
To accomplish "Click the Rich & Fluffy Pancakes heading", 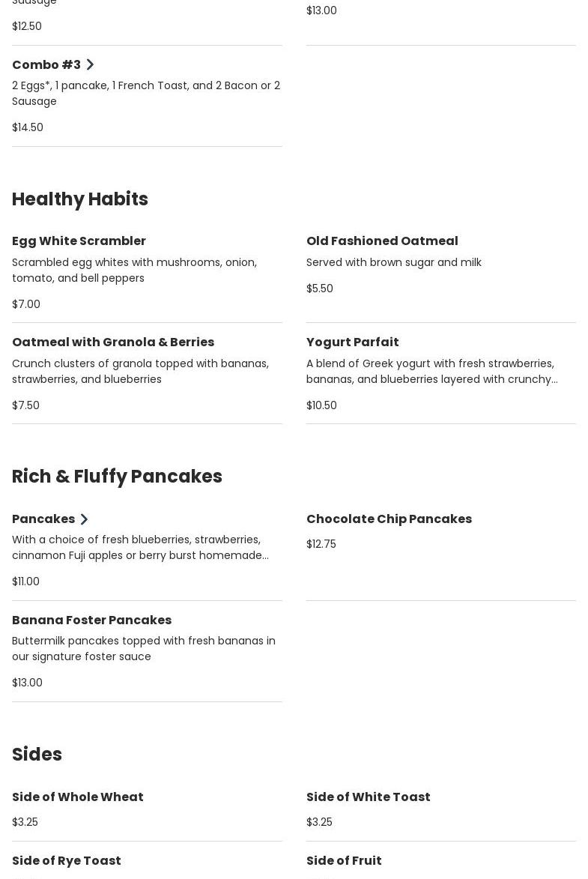I will [x=117, y=477].
